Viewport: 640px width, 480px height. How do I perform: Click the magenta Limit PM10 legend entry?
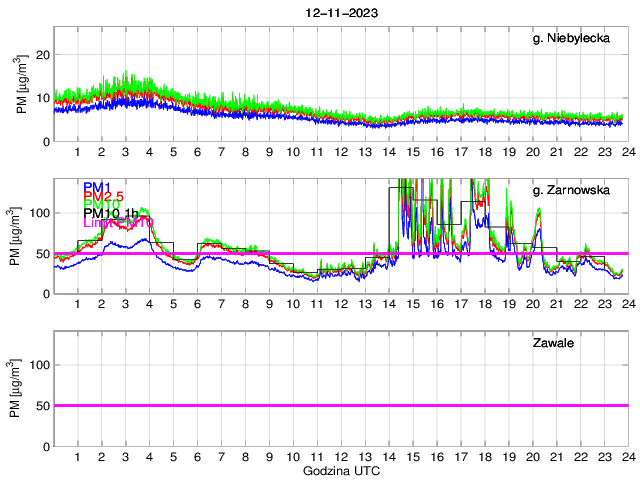coord(118,222)
